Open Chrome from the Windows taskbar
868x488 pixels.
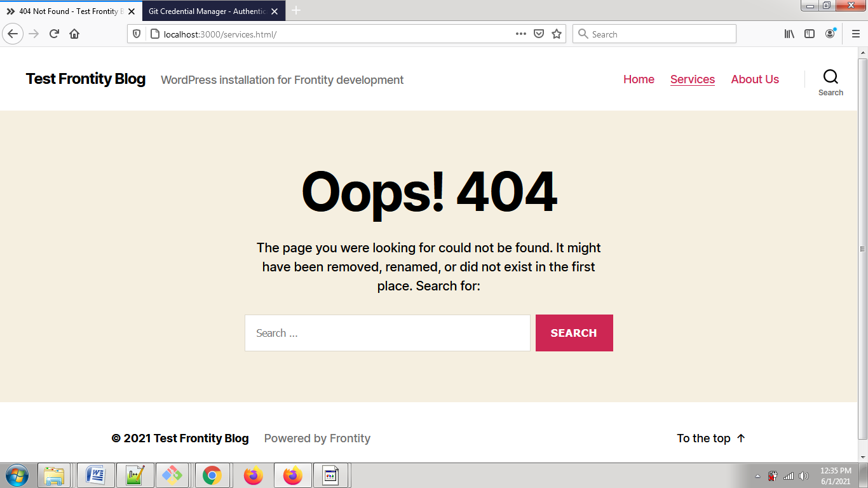(212, 475)
